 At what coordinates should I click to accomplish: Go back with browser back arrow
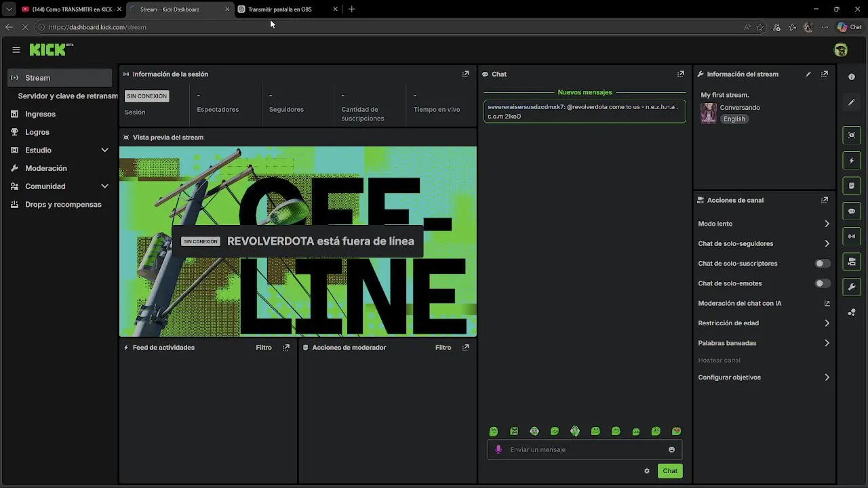coord(9,27)
